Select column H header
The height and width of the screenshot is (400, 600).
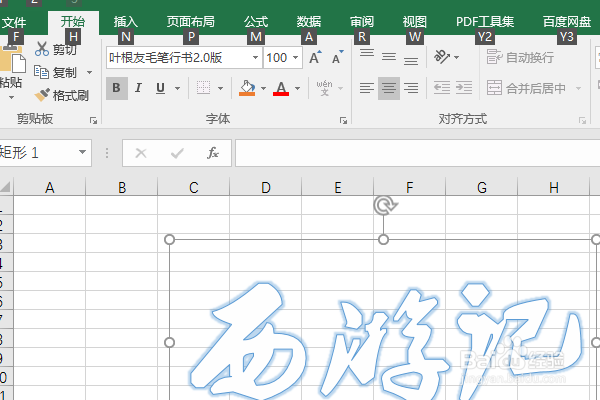click(553, 187)
